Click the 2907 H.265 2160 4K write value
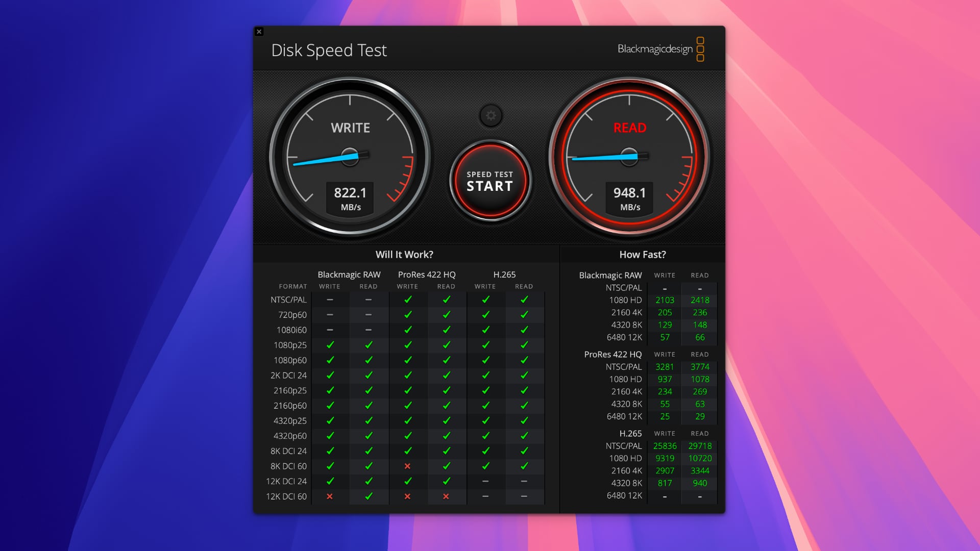 click(x=665, y=471)
